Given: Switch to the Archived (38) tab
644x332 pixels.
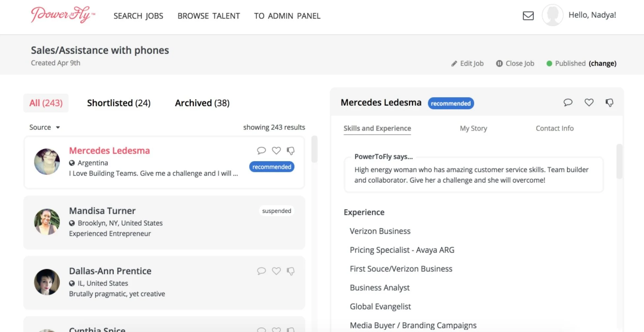Looking at the screenshot, I should click(x=202, y=103).
